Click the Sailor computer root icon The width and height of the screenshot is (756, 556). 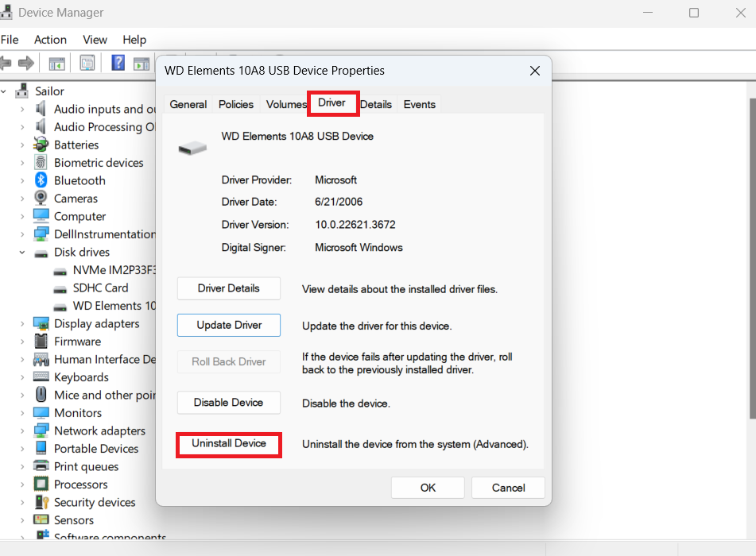[21, 91]
